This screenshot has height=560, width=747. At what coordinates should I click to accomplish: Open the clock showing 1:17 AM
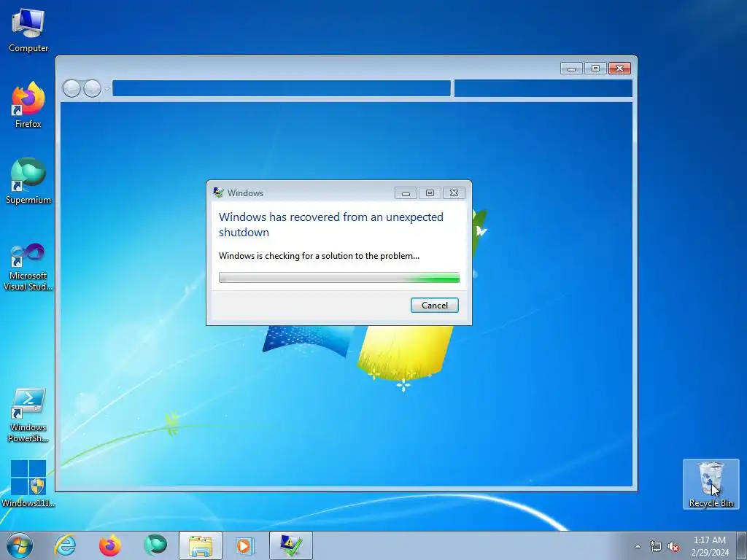709,545
